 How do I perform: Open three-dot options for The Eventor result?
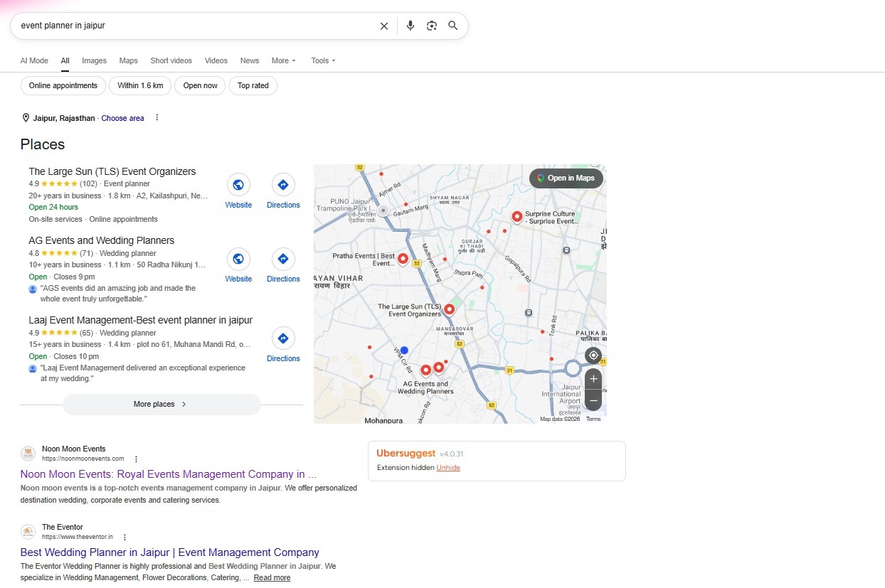125,538
